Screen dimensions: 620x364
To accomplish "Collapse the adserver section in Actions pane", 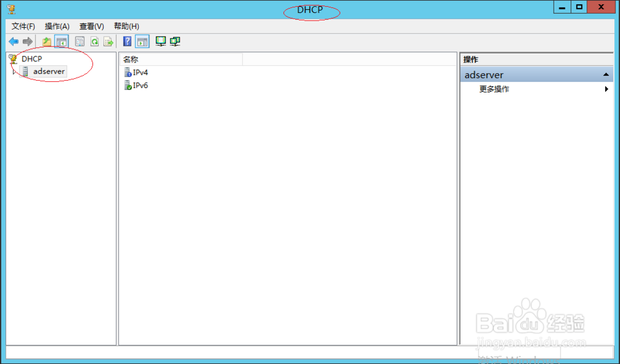I will pyautogui.click(x=604, y=74).
